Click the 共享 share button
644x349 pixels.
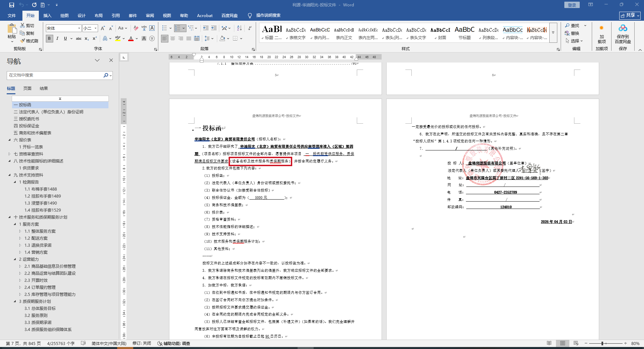pyautogui.click(x=630, y=15)
